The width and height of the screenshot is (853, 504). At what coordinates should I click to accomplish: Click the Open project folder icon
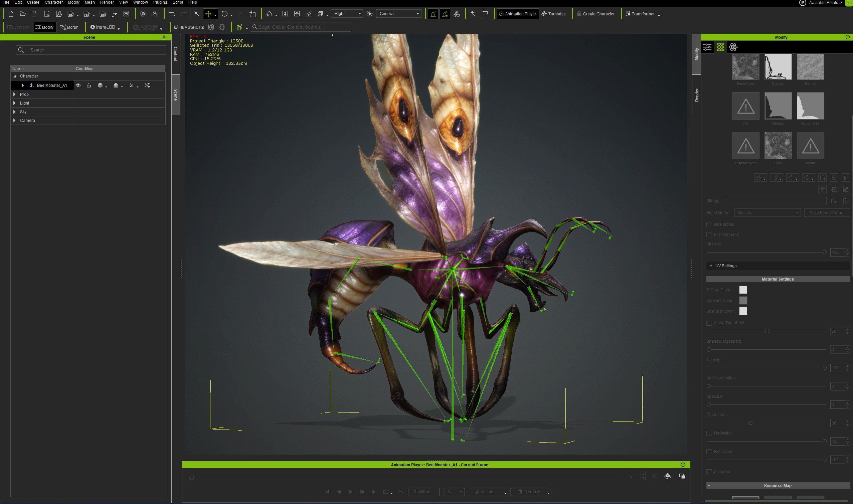coord(22,14)
